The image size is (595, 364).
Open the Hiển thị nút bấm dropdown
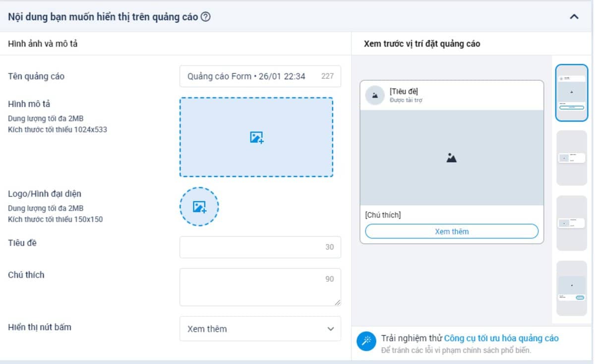pos(260,329)
